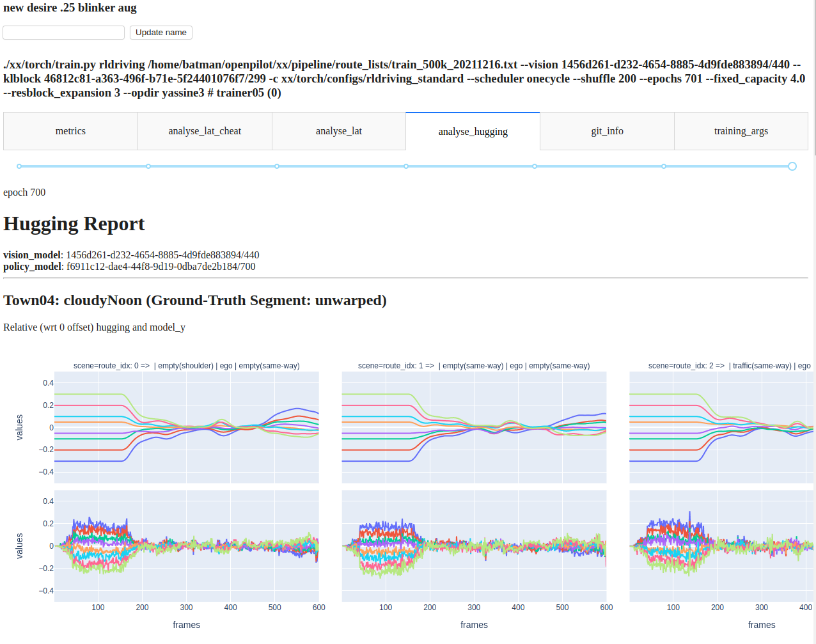816x644 pixels.
Task: Select the first epoch slider mark
Action: 19,166
